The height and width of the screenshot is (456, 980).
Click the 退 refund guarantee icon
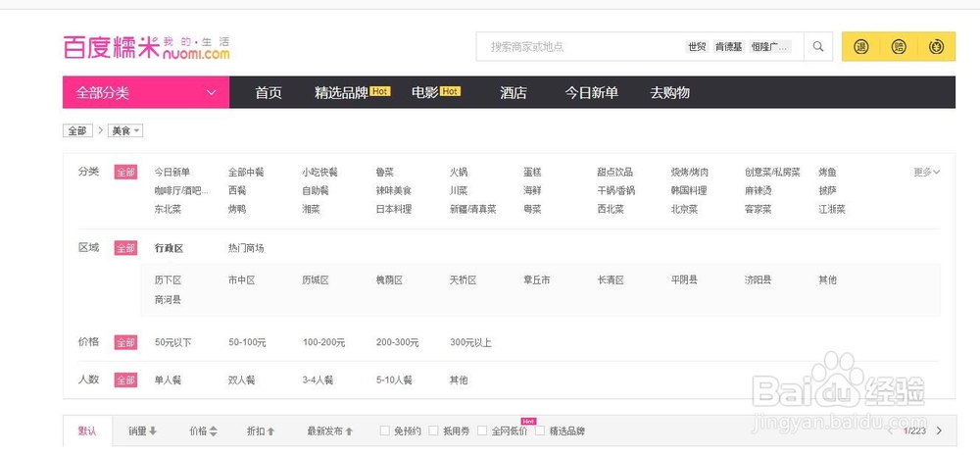point(860,47)
